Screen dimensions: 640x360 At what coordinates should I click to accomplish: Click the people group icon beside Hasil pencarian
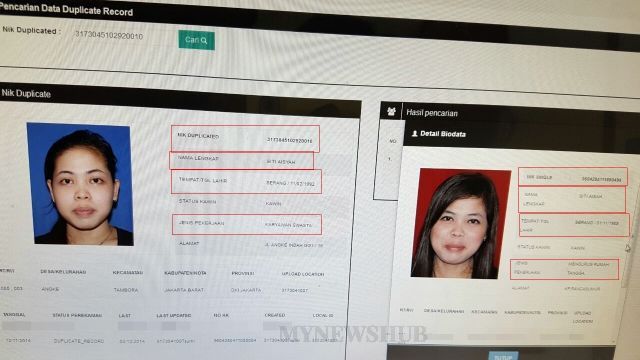point(391,111)
